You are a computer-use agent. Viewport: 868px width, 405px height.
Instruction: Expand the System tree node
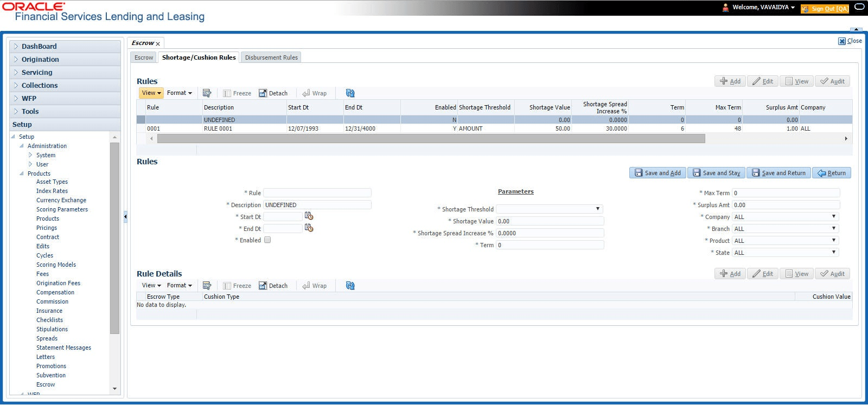(30, 155)
